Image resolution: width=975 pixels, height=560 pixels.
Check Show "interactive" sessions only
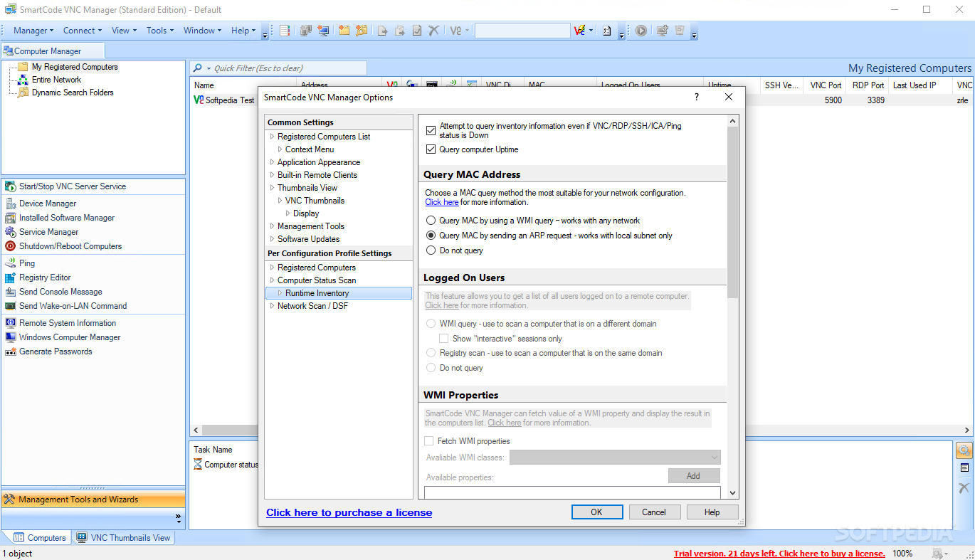click(x=444, y=339)
